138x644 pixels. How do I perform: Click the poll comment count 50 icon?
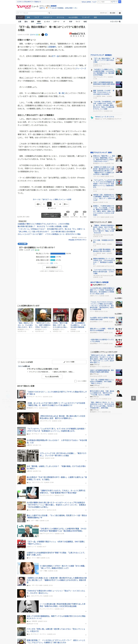coord(32,250)
